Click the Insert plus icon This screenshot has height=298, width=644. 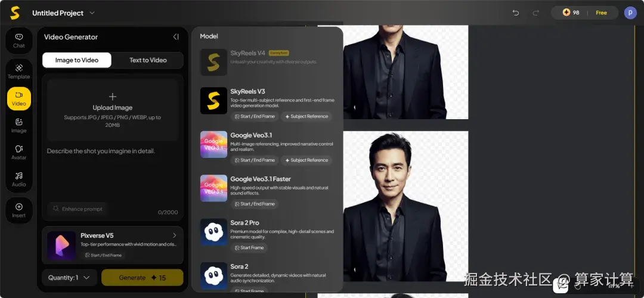pos(19,207)
